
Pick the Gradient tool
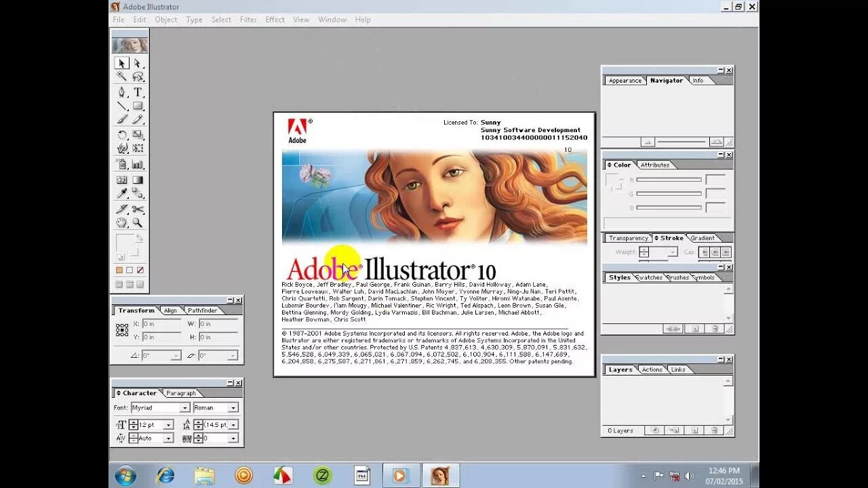(138, 180)
